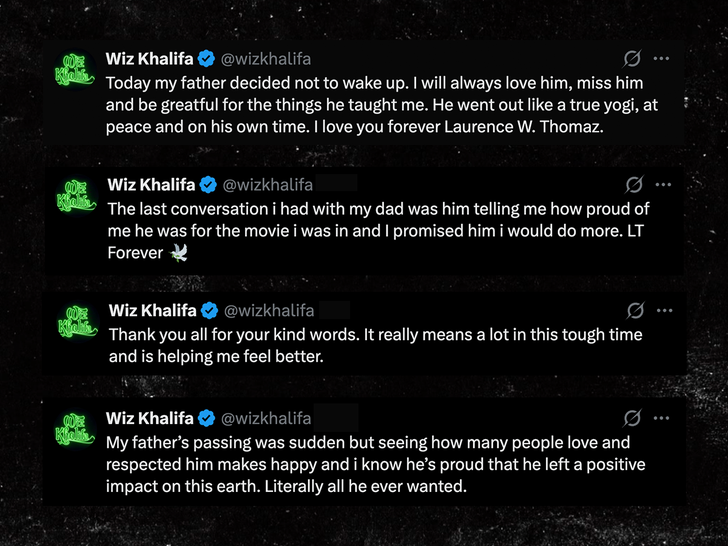Click Grok icon on the "last conversation" tweet

click(x=633, y=185)
